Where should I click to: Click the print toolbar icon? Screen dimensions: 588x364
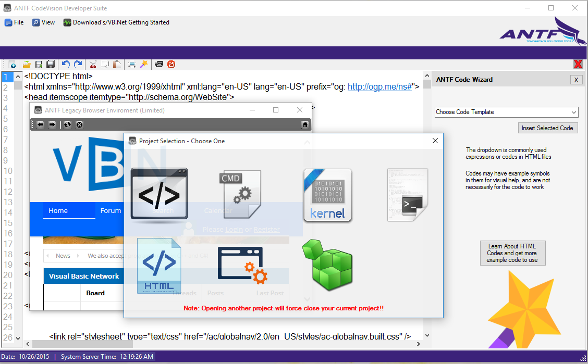pos(131,64)
